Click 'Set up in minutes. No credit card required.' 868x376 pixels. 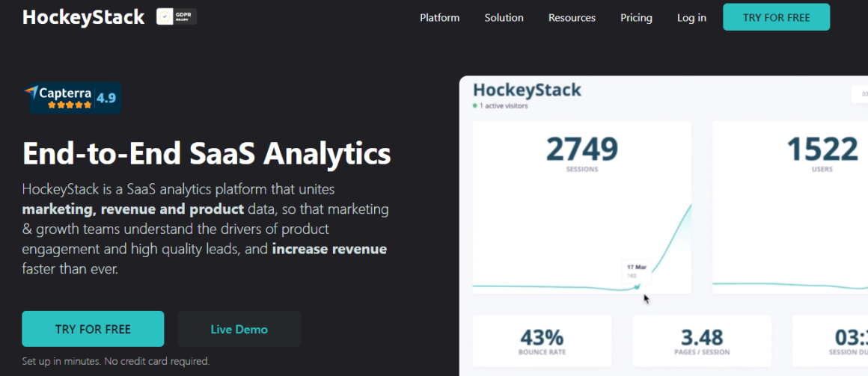click(116, 362)
